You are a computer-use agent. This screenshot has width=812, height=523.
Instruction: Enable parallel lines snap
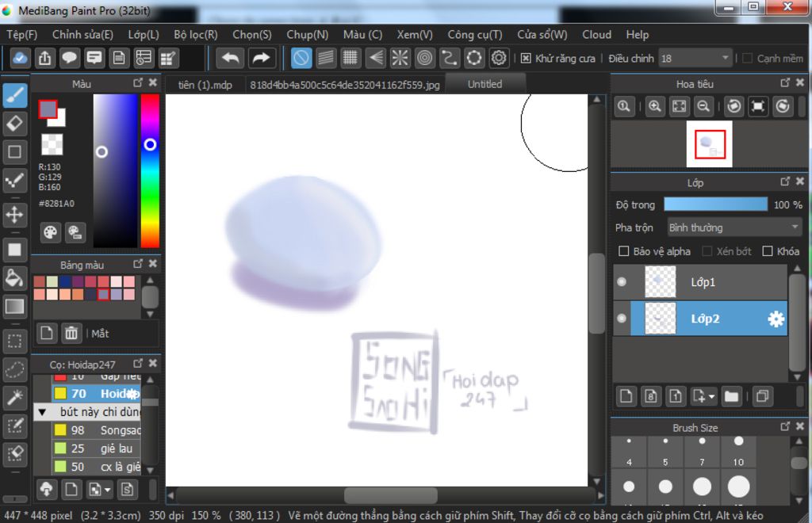[x=326, y=58]
